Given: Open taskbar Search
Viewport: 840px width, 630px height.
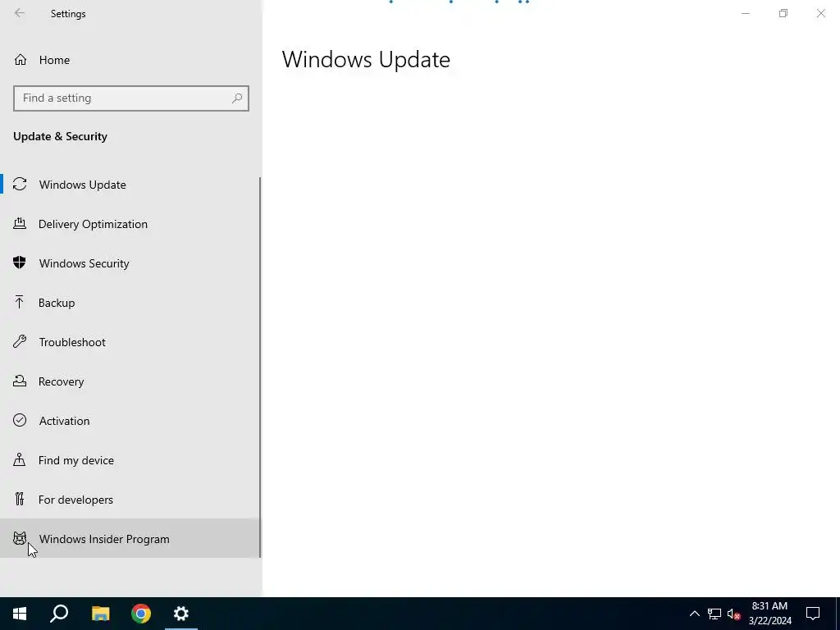Looking at the screenshot, I should (59, 614).
